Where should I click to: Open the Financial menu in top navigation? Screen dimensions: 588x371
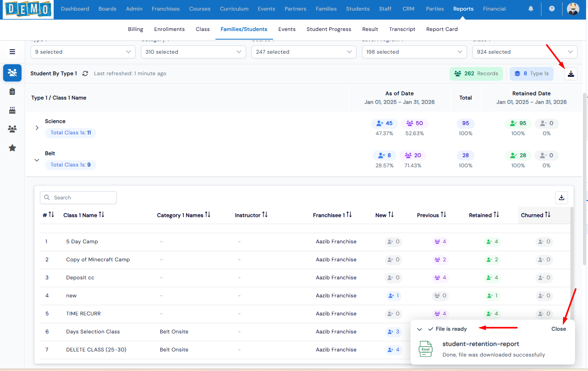(494, 9)
